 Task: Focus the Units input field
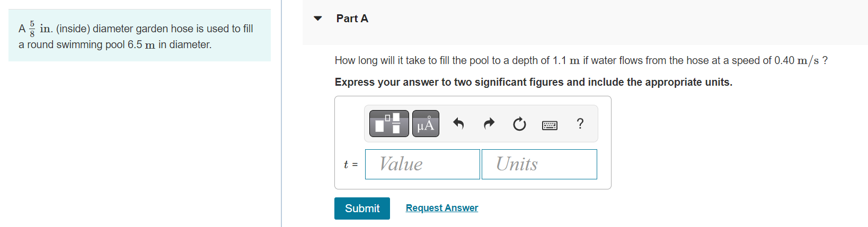(539, 164)
